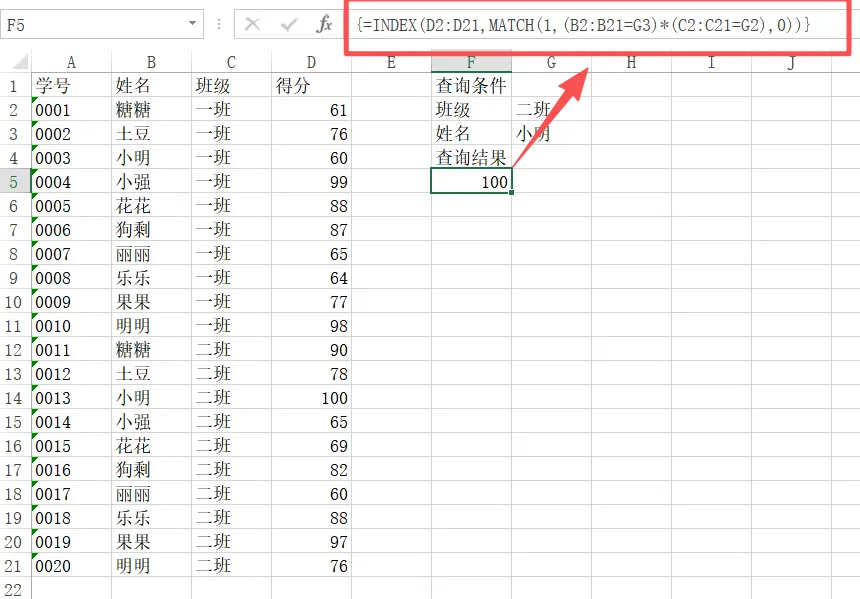Click the 得分 header cell
The image size is (860, 599).
click(x=312, y=86)
